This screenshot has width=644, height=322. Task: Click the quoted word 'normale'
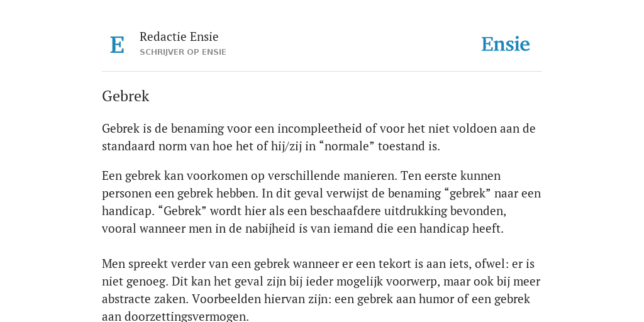(347, 146)
